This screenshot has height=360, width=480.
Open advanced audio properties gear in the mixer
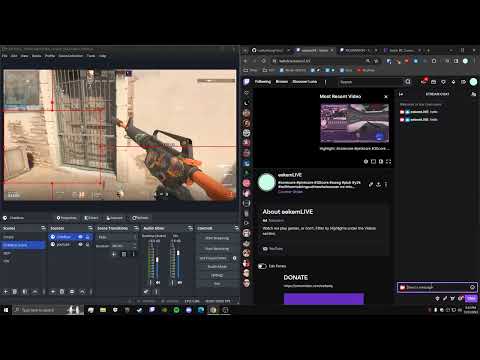click(146, 292)
